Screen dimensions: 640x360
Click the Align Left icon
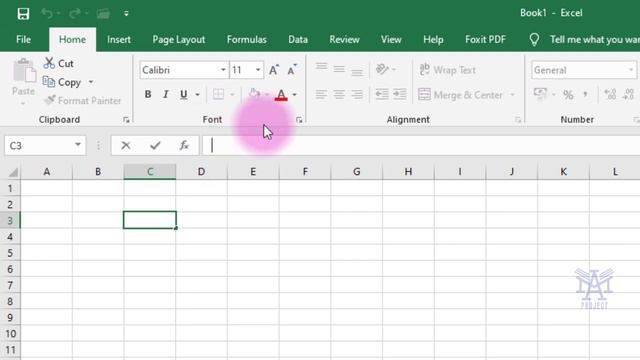[x=321, y=95]
